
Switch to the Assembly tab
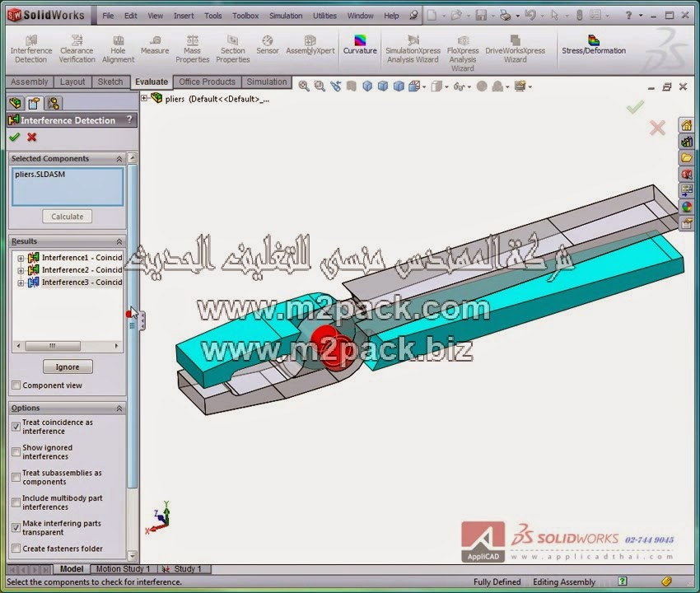coord(30,82)
